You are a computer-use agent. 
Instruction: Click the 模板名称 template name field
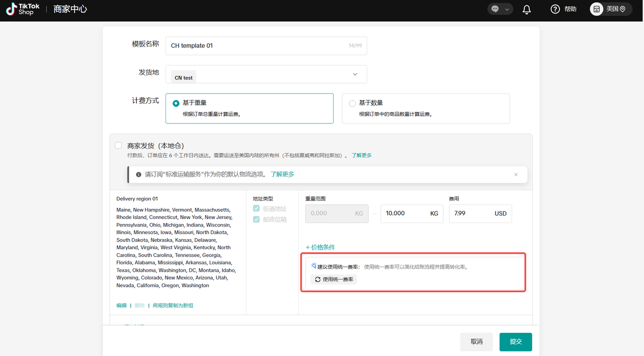pyautogui.click(x=257, y=45)
